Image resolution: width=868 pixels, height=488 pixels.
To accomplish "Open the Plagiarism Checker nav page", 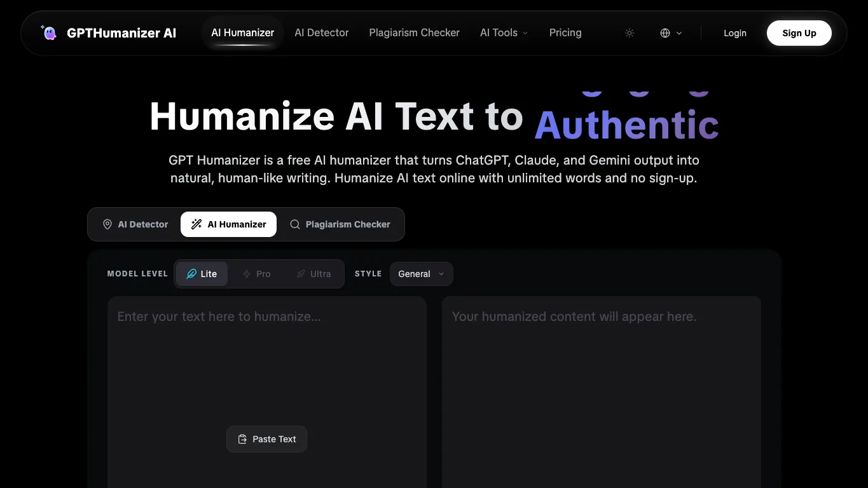I will (x=415, y=32).
